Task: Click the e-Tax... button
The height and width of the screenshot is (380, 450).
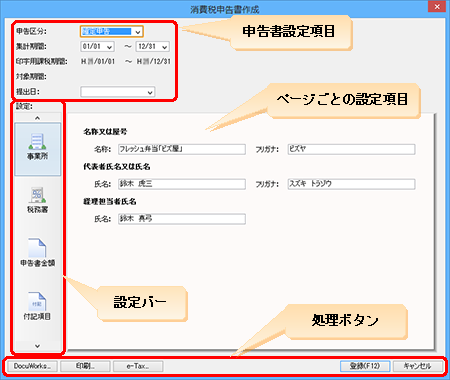Action: tap(138, 366)
